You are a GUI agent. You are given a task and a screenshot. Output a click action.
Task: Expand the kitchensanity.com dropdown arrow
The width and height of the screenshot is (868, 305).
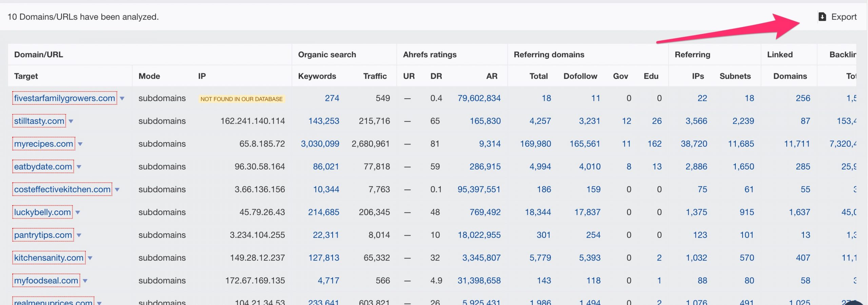click(90, 258)
